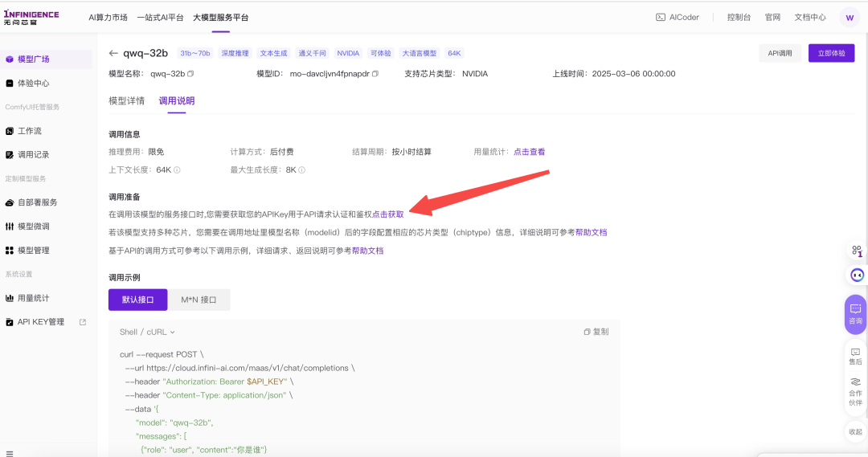Collapse the sidebar with the hamburger icon
868x457 pixels.
pyautogui.click(x=10, y=453)
